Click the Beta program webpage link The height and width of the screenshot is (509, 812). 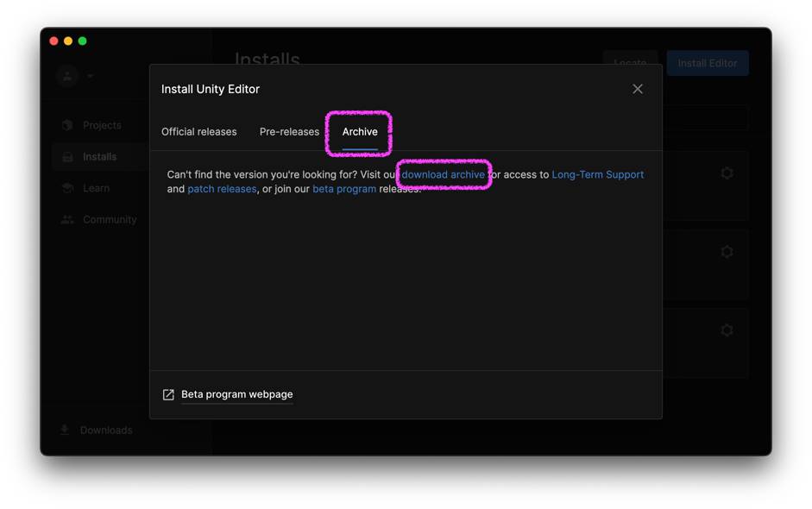coord(236,394)
